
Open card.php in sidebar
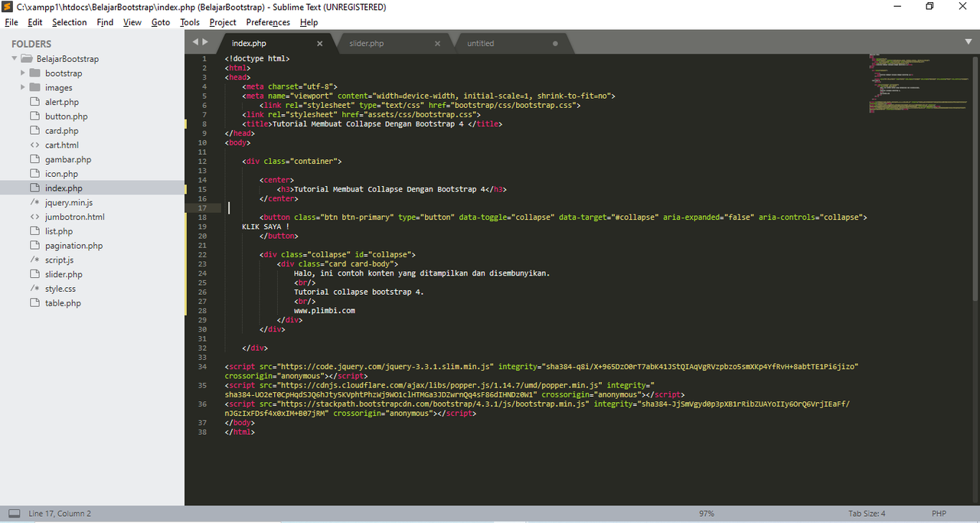point(62,131)
